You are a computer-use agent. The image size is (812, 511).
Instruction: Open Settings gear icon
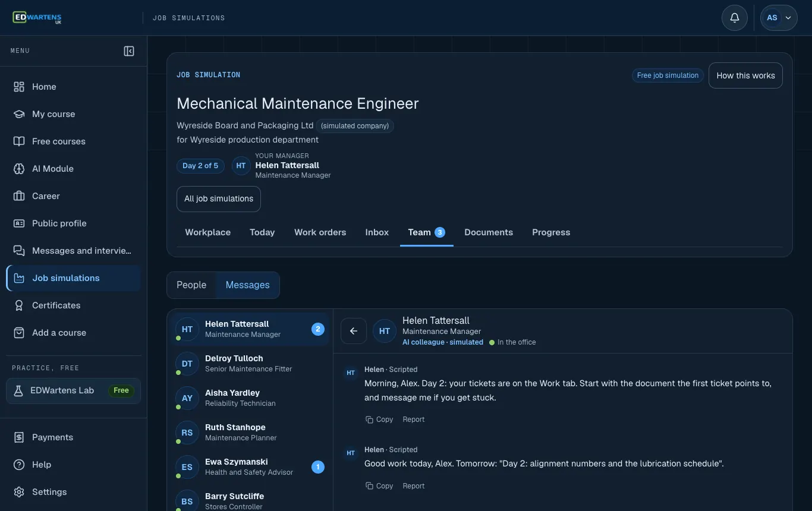coord(19,492)
